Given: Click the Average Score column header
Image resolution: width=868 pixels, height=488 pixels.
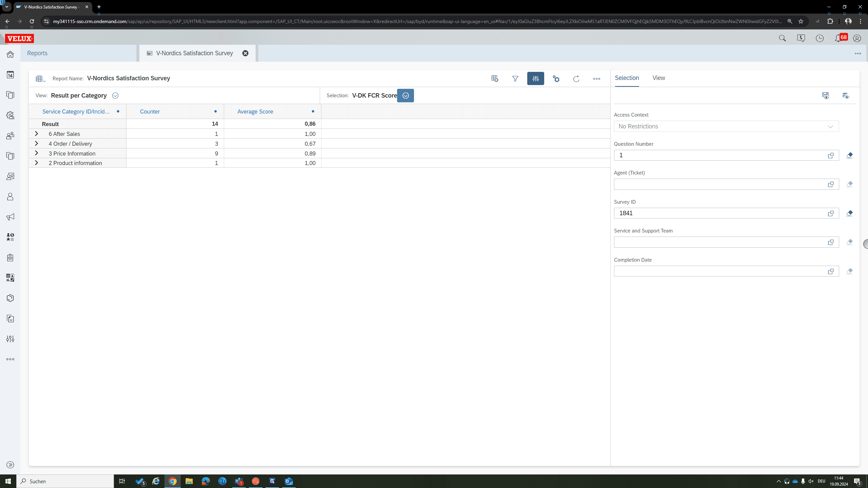Looking at the screenshot, I should [255, 111].
